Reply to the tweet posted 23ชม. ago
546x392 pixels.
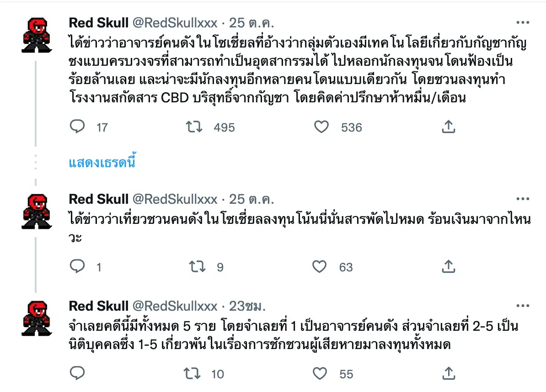[76, 373]
